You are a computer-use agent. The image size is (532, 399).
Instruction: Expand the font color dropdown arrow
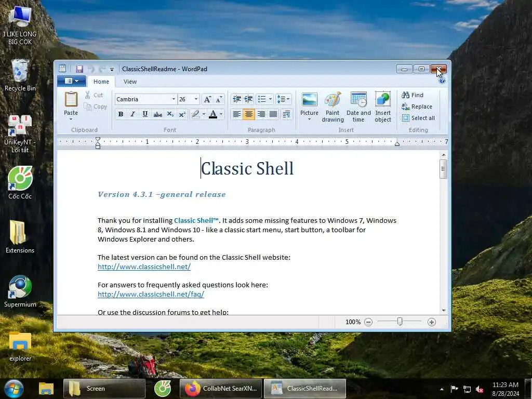(x=221, y=114)
